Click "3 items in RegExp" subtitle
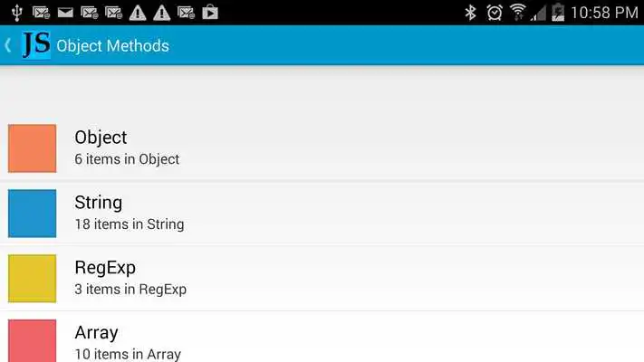Screen dimensions: 644x362 [130, 290]
